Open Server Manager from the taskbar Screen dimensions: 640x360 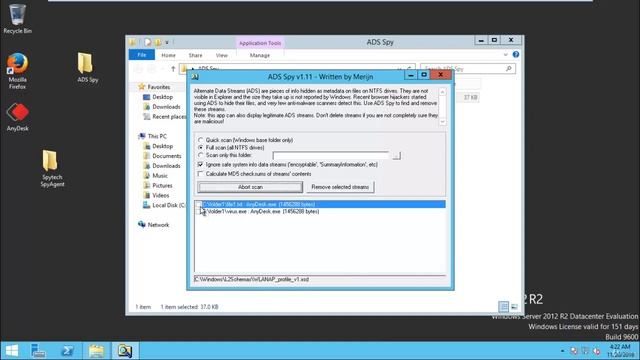pyautogui.click(x=38, y=351)
